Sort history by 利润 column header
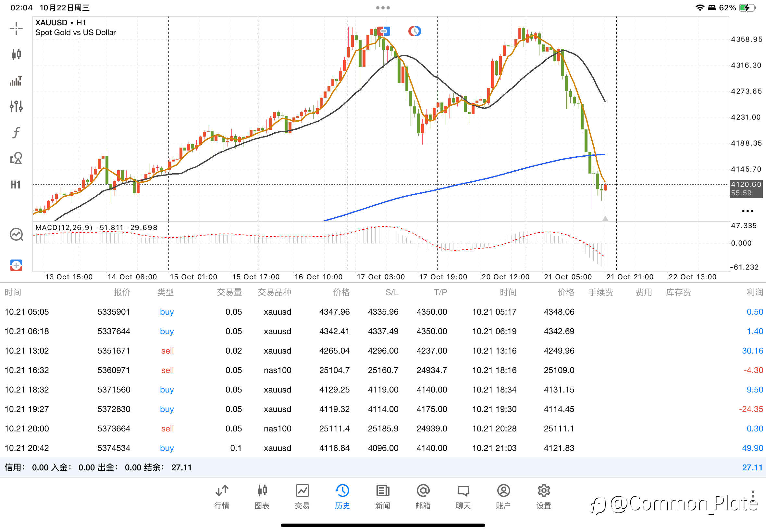Screen dimensions: 766x532 point(754,292)
